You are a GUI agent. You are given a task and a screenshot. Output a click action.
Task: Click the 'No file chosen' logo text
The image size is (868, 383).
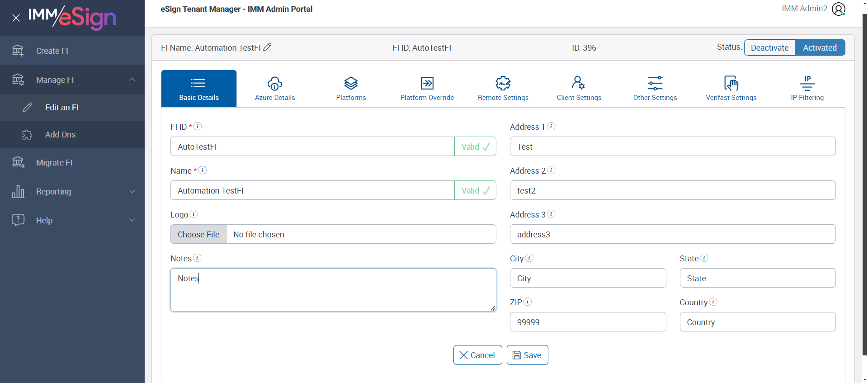(259, 234)
